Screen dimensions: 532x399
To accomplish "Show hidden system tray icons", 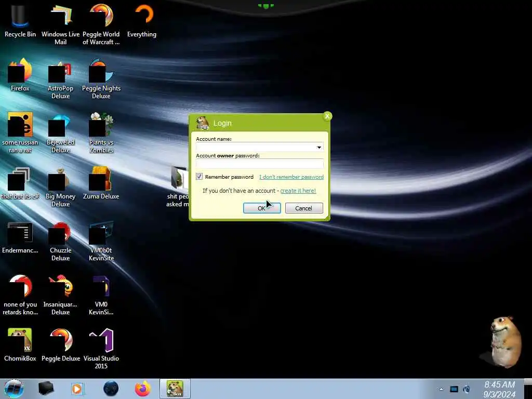I will point(441,390).
